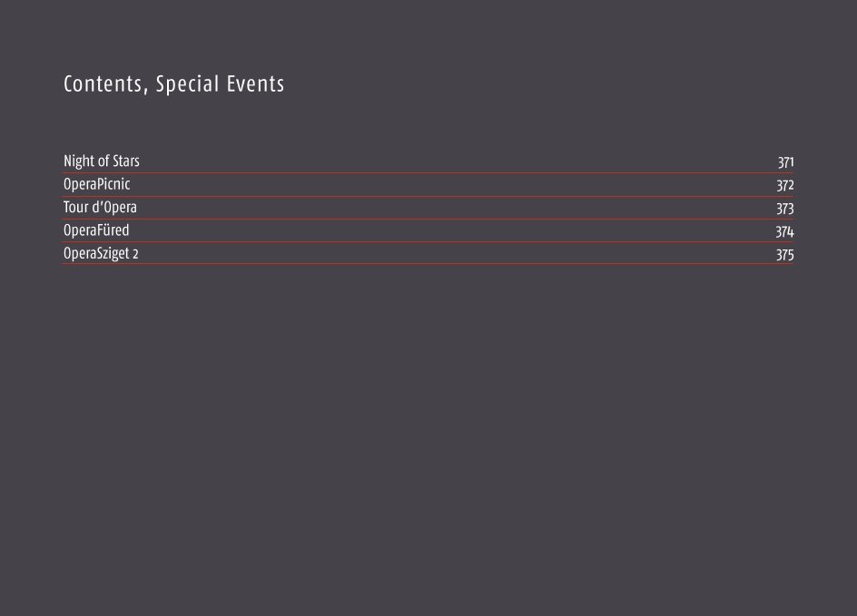Select the Tour d'Opera entry
Viewport: 857px width, 616px height.
[100, 208]
